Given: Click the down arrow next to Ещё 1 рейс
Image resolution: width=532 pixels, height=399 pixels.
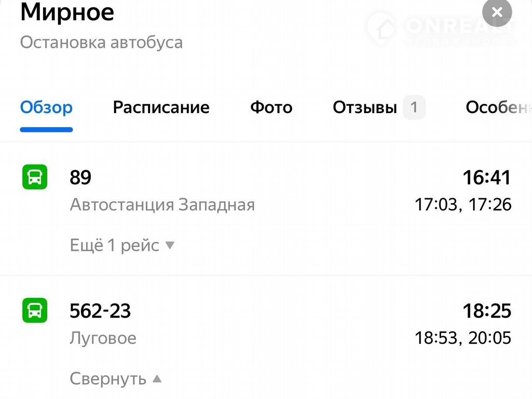Looking at the screenshot, I should [x=170, y=245].
